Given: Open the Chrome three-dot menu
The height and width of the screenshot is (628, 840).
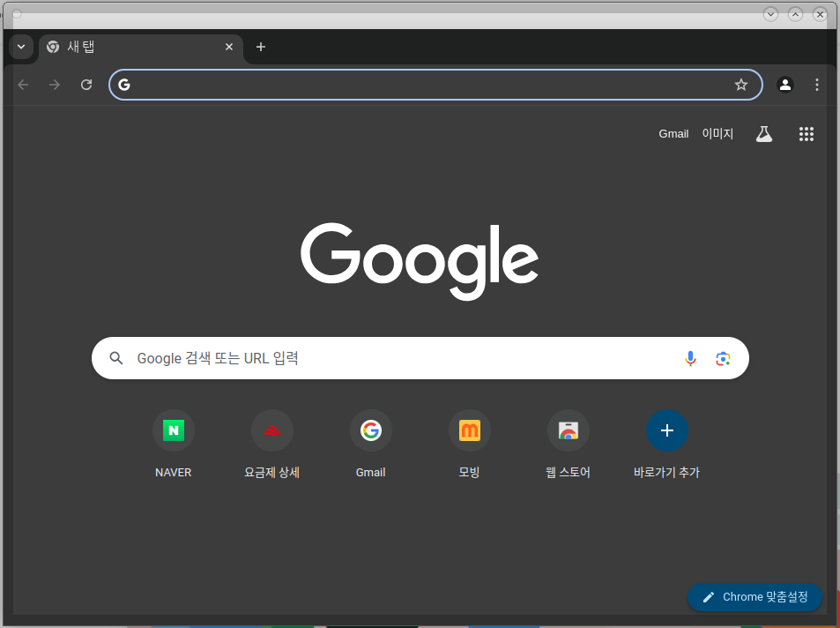Looking at the screenshot, I should click(817, 85).
